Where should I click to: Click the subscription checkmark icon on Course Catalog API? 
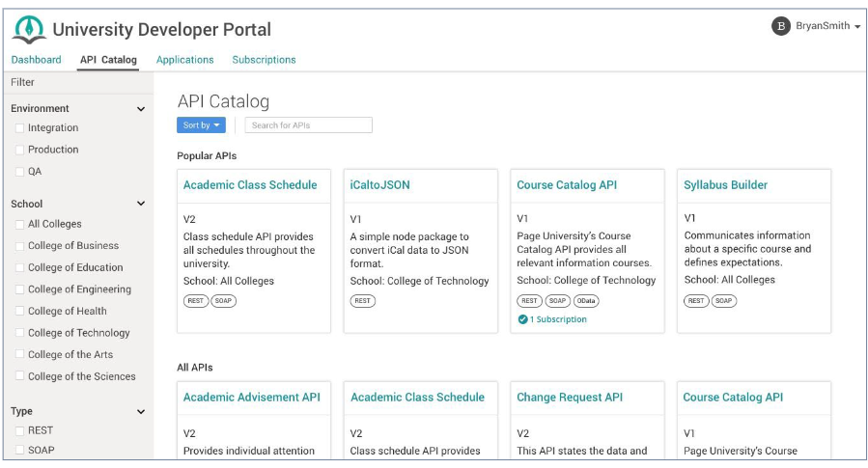click(522, 319)
